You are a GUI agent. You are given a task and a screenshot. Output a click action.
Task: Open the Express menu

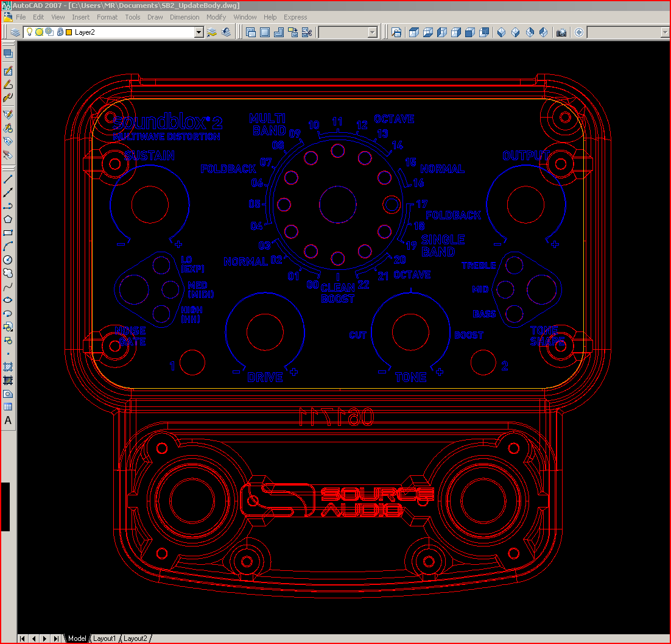pyautogui.click(x=295, y=17)
